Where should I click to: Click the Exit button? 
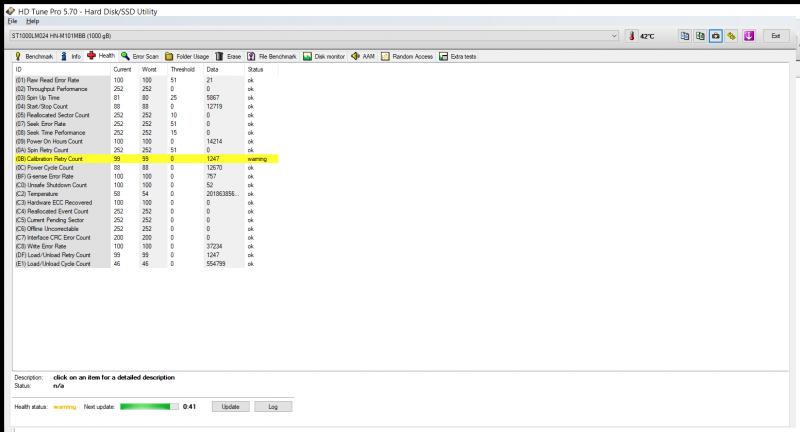tap(776, 36)
